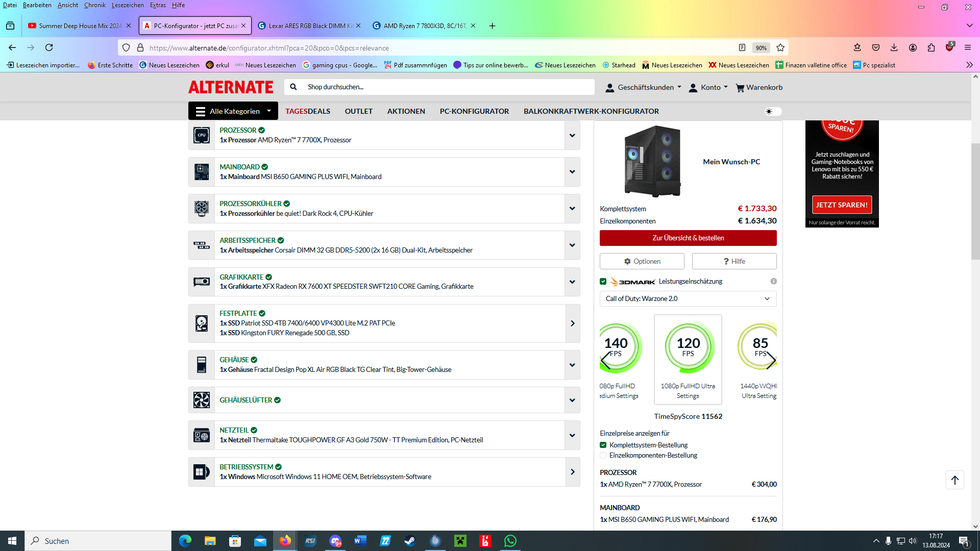
Task: Toggle reader view icon in address bar
Action: (x=742, y=47)
